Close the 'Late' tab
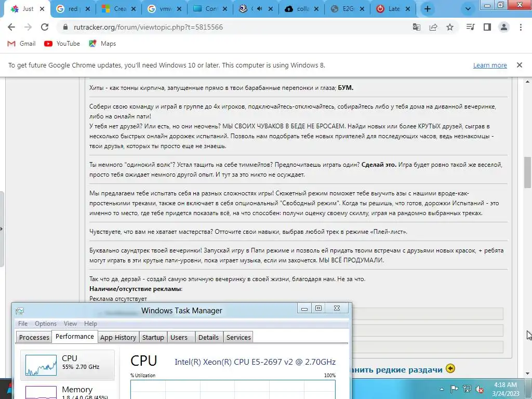This screenshot has height=399, width=532. click(408, 9)
